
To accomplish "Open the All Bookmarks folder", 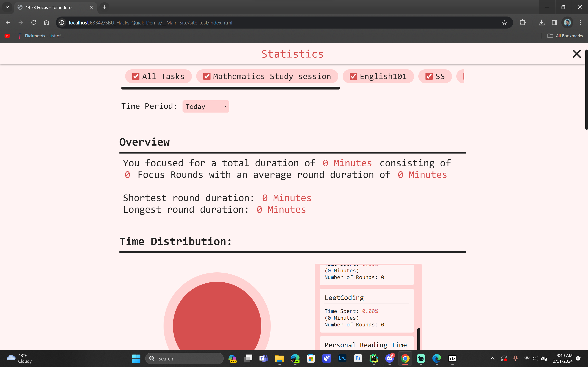I will (565, 36).
